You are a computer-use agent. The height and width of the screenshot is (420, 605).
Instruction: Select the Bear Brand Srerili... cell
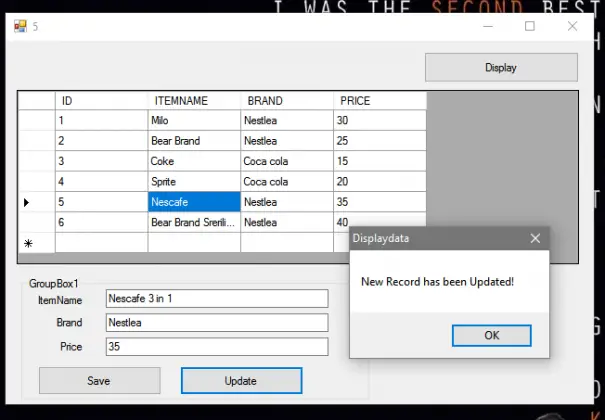(194, 223)
